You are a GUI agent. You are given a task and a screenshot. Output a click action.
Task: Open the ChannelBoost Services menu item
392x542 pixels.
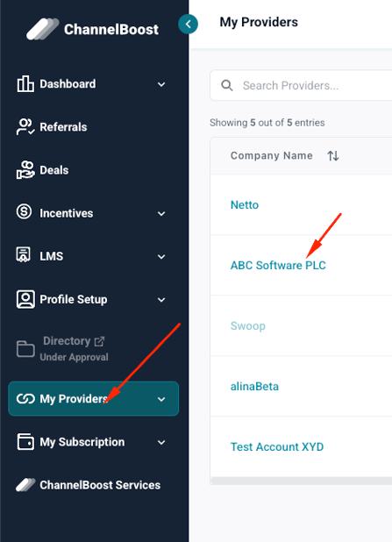(89, 485)
